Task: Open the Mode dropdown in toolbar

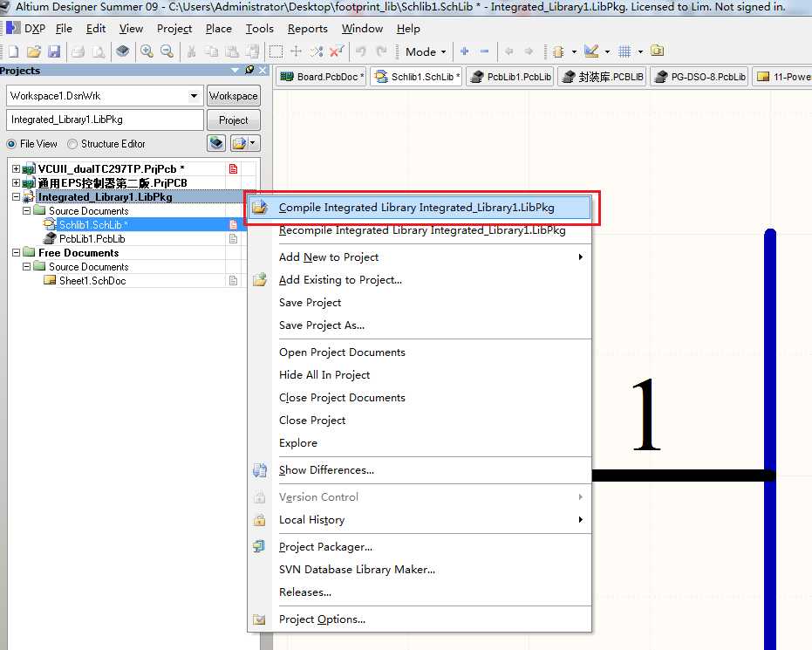Action: click(x=426, y=51)
